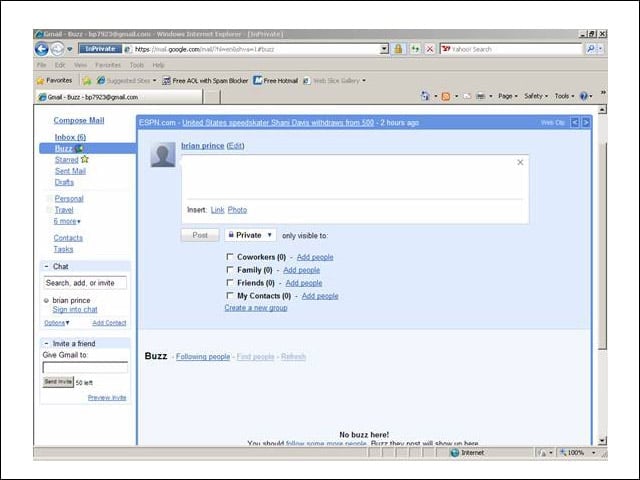
Task: Go back with the browser Back arrow
Action: pyautogui.click(x=42, y=49)
